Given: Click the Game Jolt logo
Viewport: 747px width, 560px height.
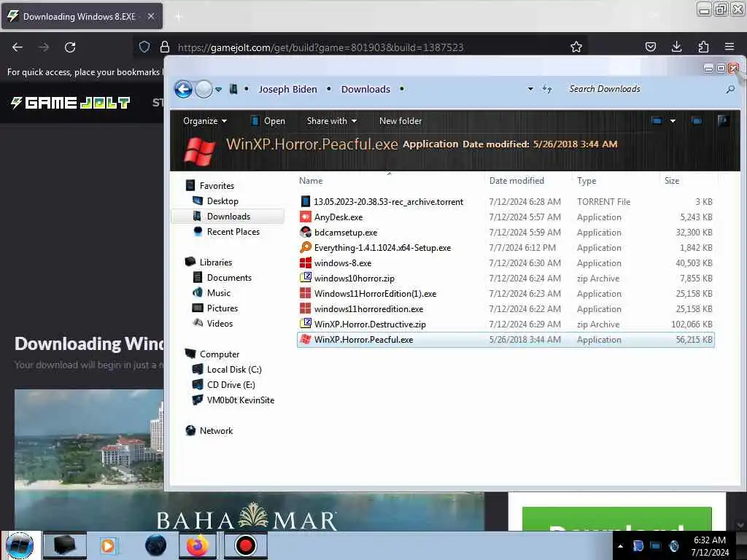Looking at the screenshot, I should [x=70, y=102].
